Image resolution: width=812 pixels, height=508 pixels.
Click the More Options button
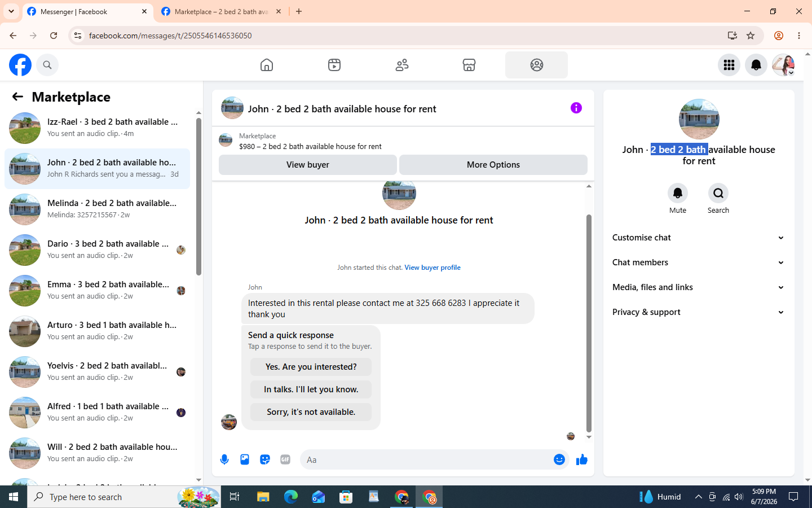pos(493,165)
